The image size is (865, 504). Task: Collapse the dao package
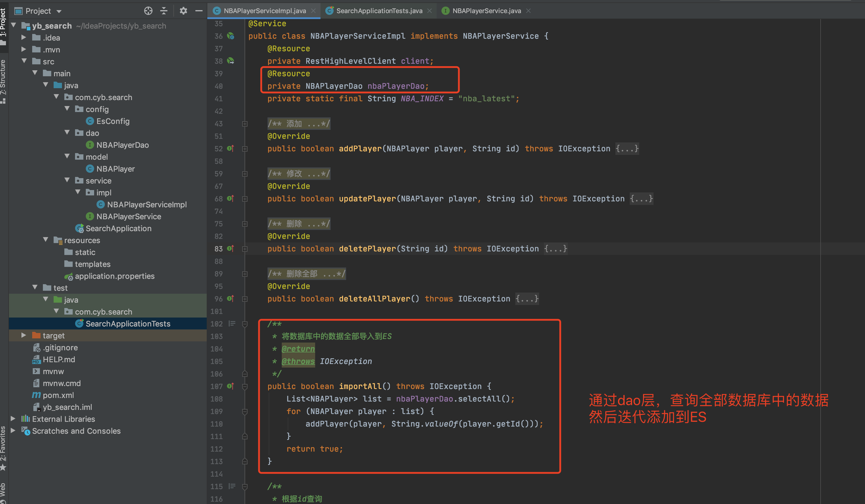[x=67, y=133]
